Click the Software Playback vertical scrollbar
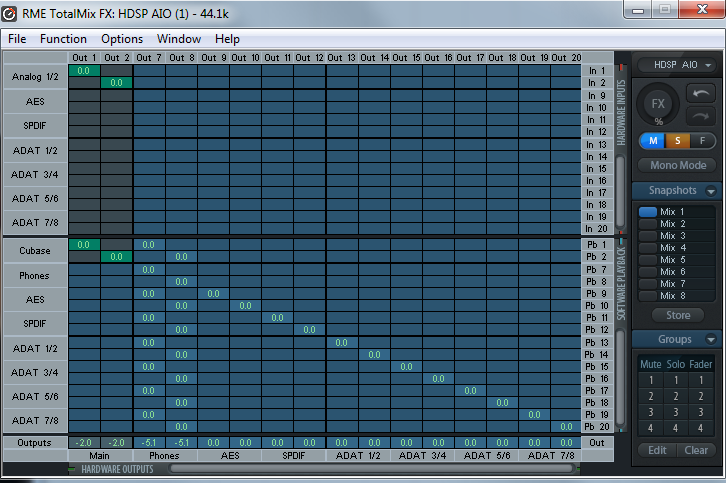The height and width of the screenshot is (483, 726). (x=620, y=378)
